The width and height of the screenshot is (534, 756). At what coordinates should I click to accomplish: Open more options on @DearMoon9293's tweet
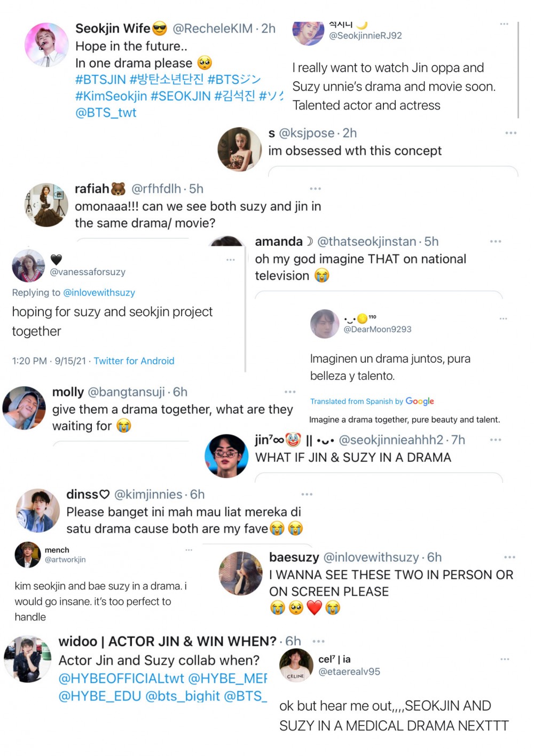point(504,318)
